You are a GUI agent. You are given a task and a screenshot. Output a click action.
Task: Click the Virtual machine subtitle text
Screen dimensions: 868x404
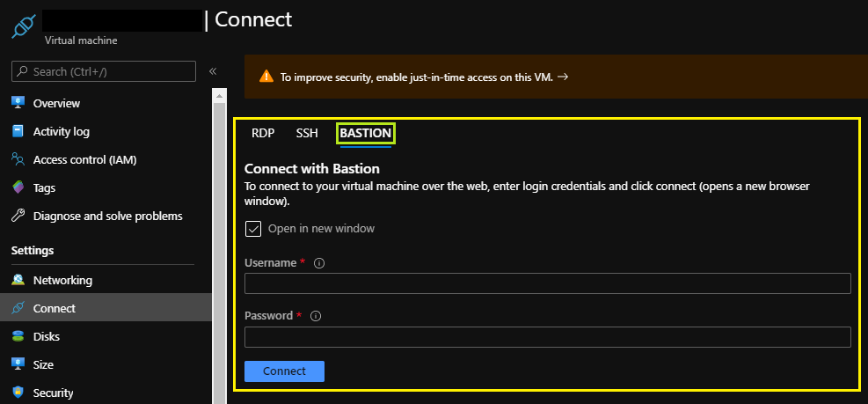click(81, 40)
